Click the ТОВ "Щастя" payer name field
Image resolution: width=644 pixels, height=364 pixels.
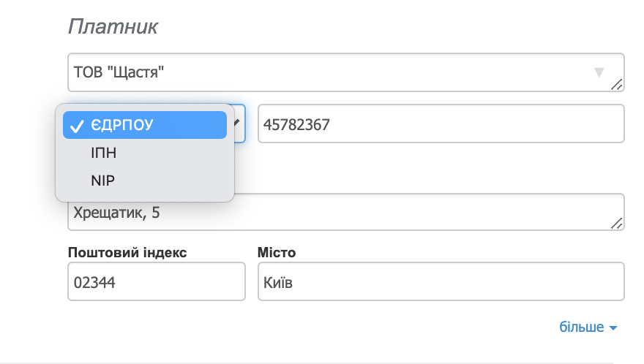[329, 72]
